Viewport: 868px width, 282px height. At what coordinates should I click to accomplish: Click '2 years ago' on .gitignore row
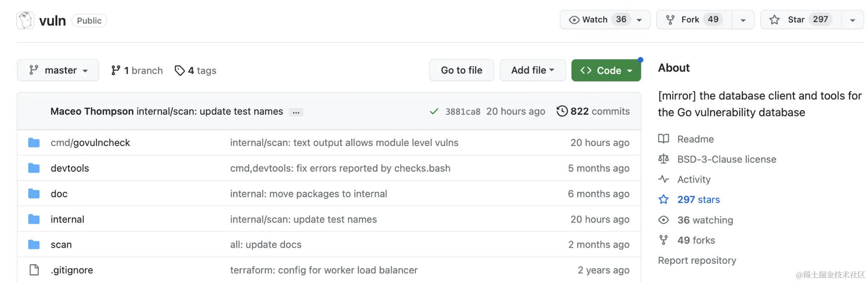coord(603,270)
